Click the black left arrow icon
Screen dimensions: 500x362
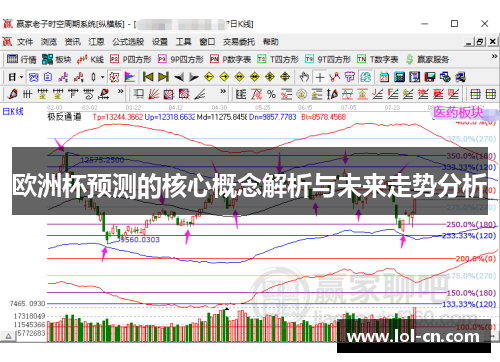coord(179,77)
